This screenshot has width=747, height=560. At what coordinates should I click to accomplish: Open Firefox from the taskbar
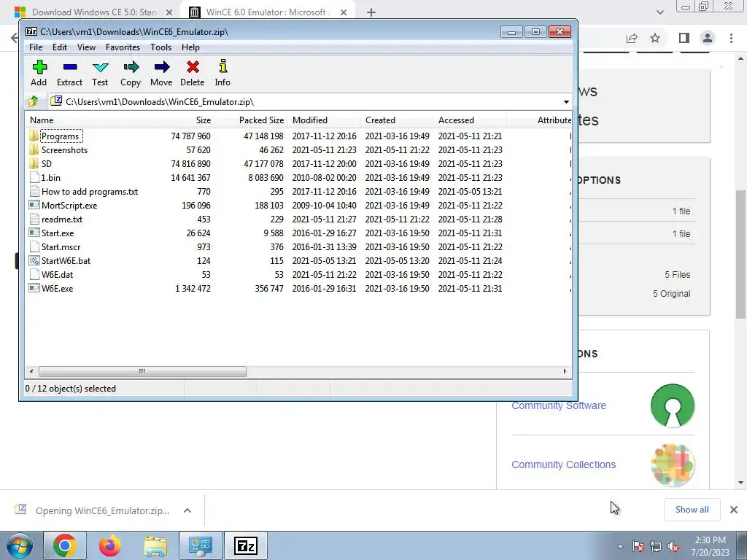(x=110, y=545)
